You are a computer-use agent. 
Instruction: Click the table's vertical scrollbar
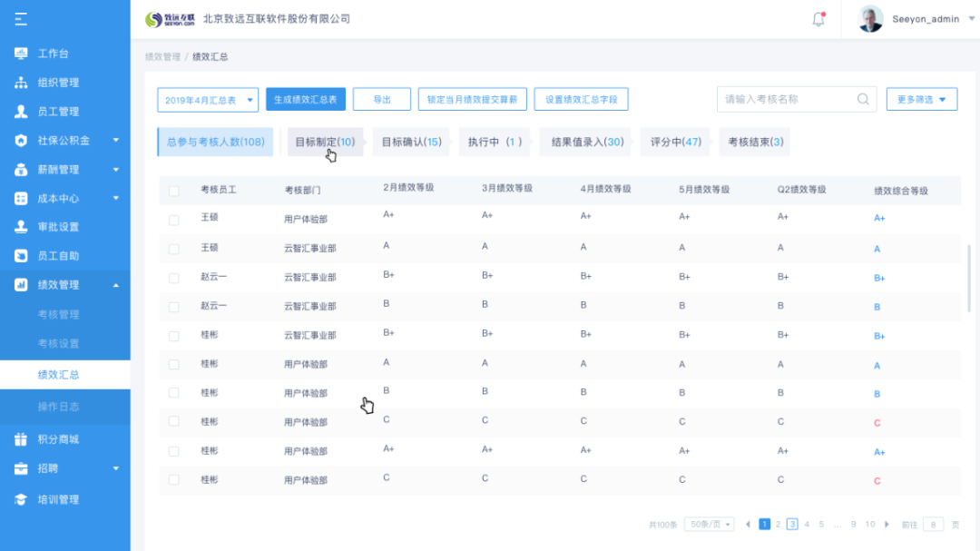point(969,279)
